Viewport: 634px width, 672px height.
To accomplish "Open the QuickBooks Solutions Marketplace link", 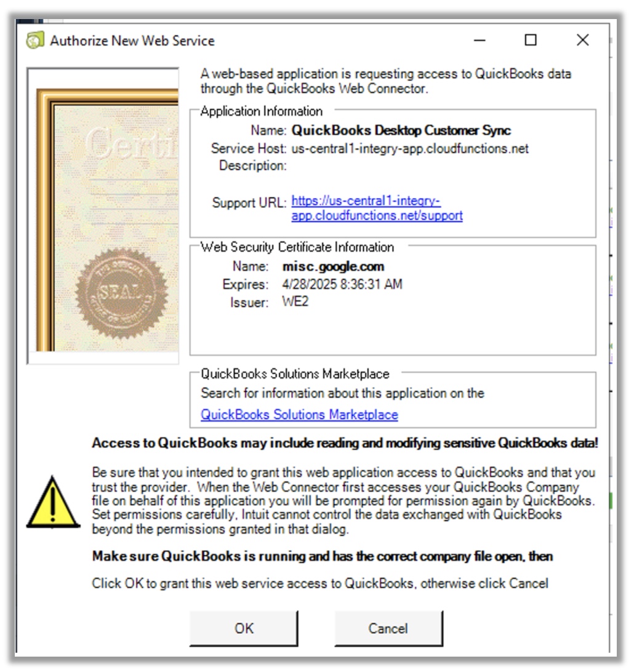I will [299, 414].
